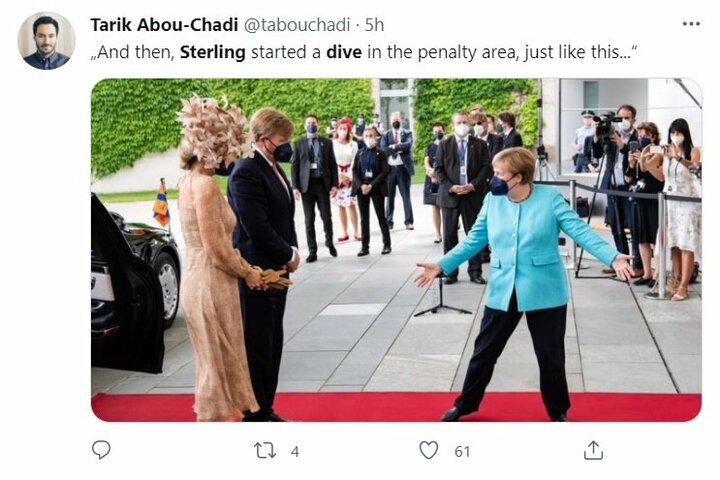720x480 pixels.
Task: Like the tweet with the heart icon
Action: 429,450
